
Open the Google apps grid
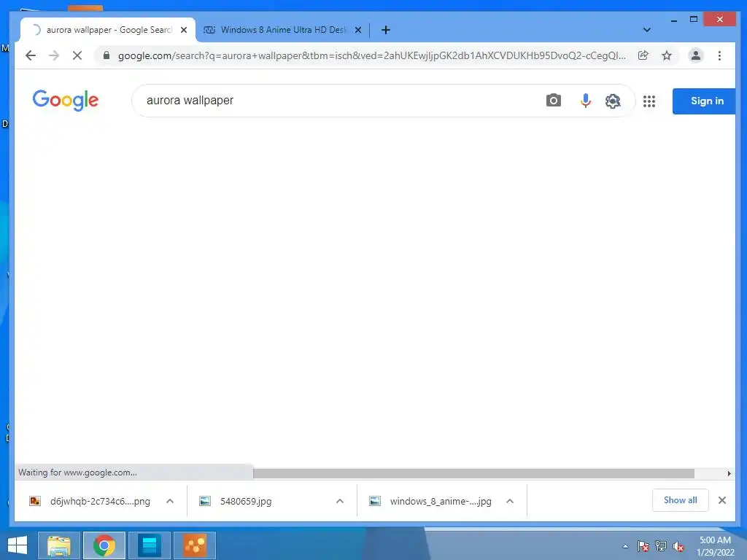pos(649,101)
